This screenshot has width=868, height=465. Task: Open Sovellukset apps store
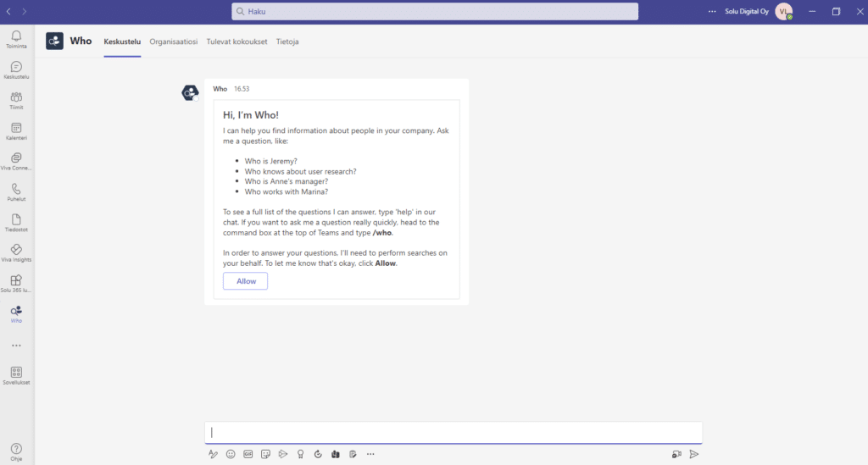click(16, 375)
